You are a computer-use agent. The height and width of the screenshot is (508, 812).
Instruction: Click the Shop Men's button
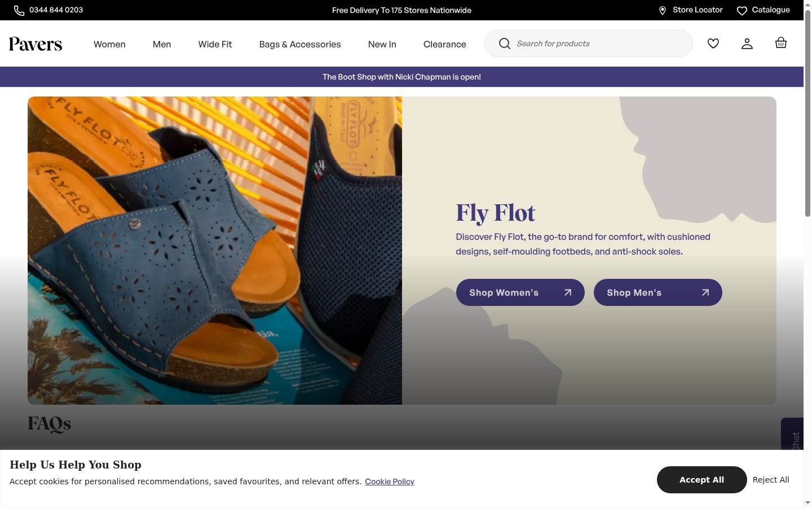tap(658, 292)
